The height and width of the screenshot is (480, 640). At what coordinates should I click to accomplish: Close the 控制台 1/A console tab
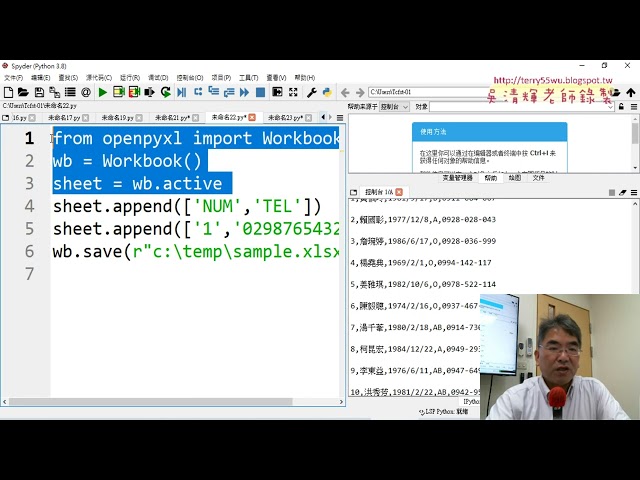pos(399,192)
